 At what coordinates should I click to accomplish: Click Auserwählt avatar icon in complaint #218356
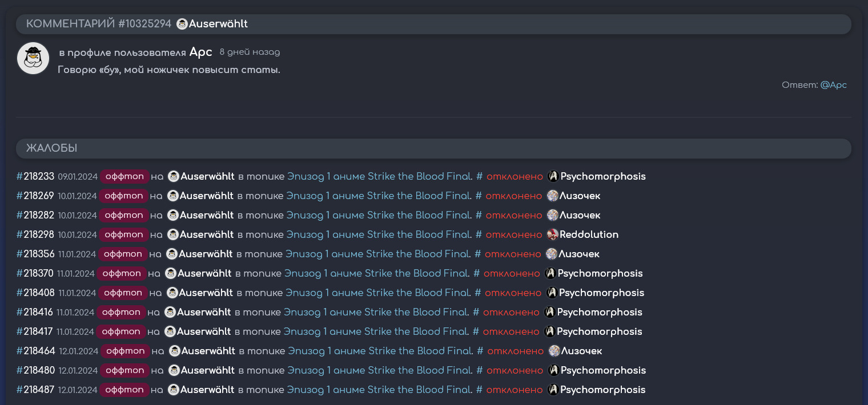click(x=172, y=254)
